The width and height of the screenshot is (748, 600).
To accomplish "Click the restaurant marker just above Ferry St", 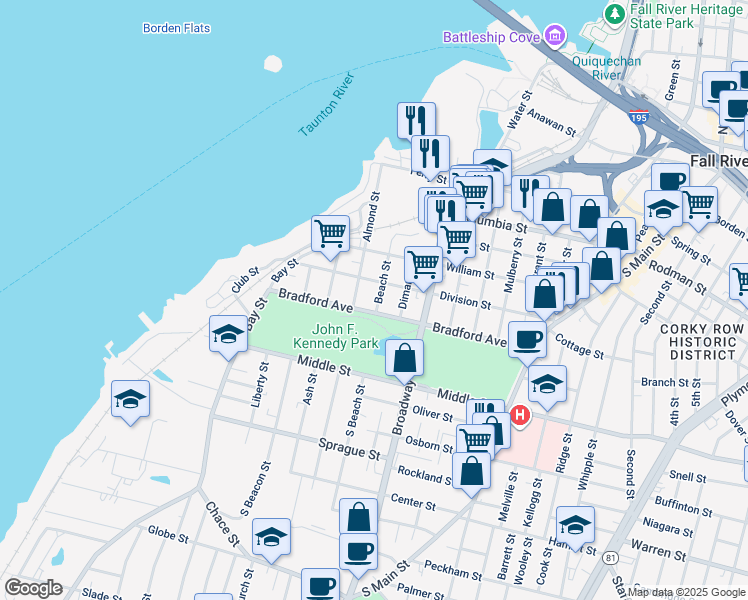I will tap(430, 155).
